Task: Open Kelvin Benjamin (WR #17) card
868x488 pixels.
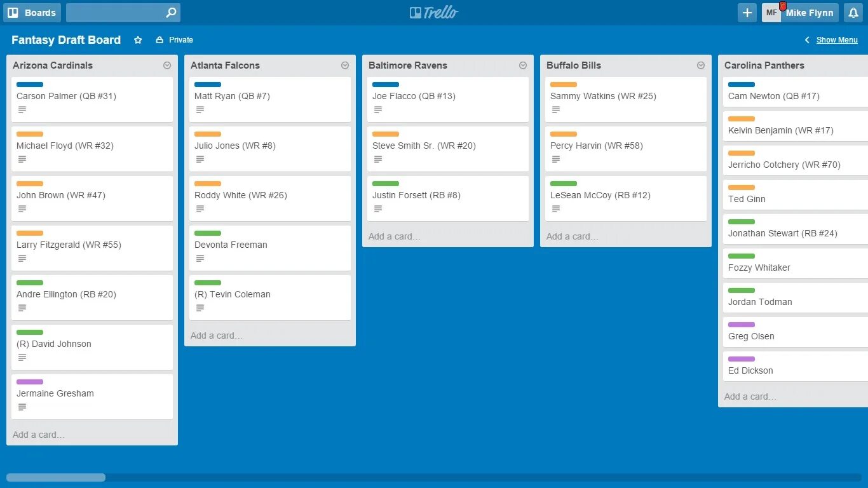Action: 796,126
